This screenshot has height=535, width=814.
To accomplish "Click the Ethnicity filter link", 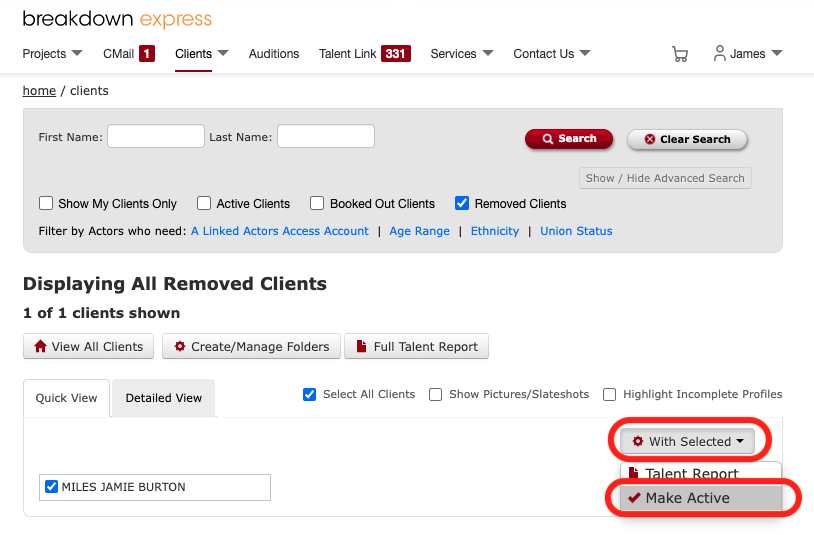I will (495, 231).
